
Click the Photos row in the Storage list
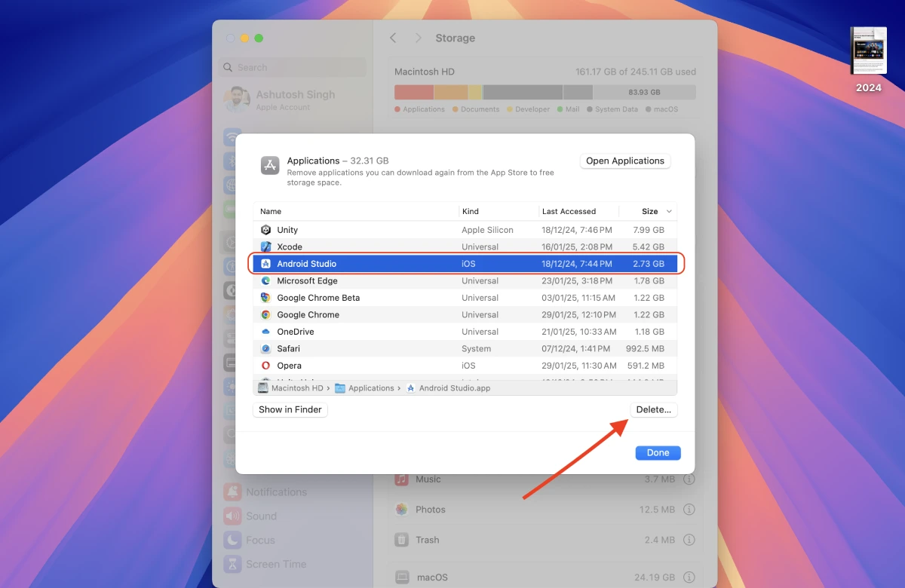[x=545, y=510]
